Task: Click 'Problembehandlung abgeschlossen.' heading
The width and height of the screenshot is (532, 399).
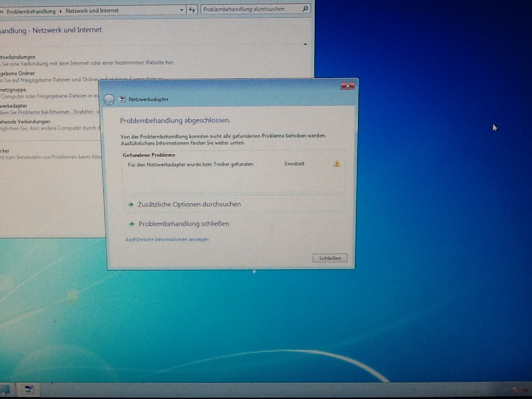Action: pyautogui.click(x=175, y=120)
